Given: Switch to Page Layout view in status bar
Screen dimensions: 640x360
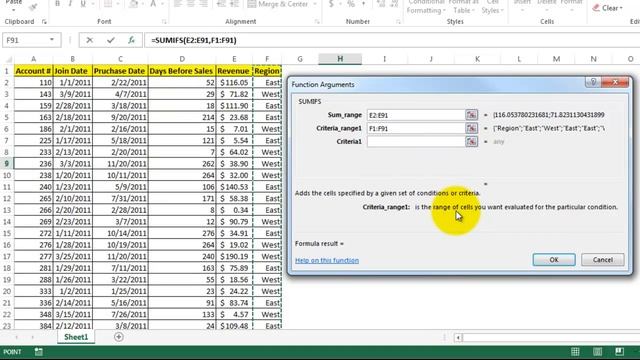Looking at the screenshot, I should [597, 352].
